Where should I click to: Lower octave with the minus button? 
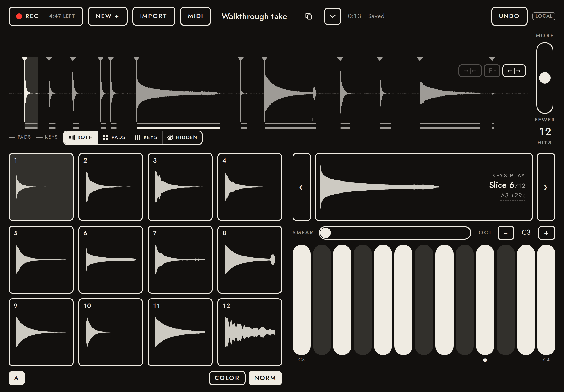[506, 233]
